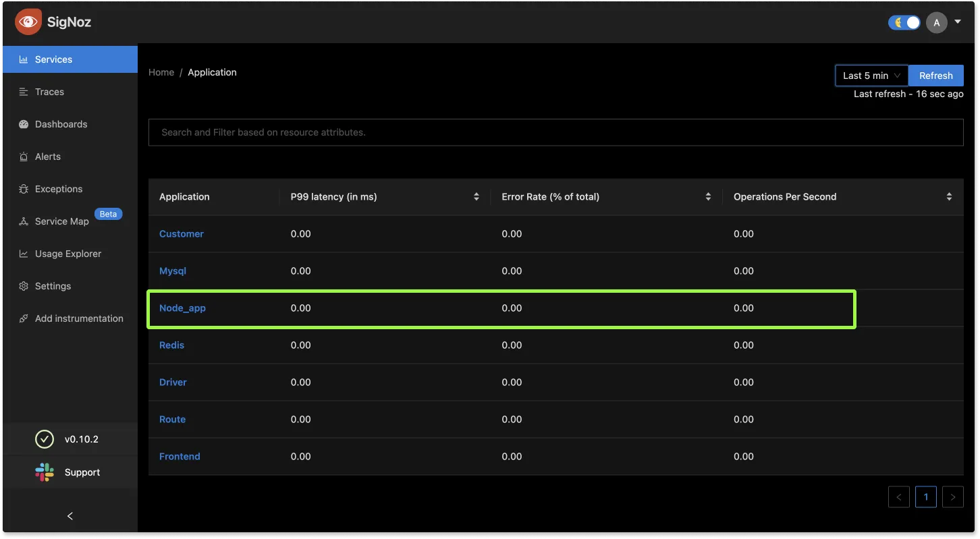Sort by P99 latency column
980x539 pixels.
point(477,197)
